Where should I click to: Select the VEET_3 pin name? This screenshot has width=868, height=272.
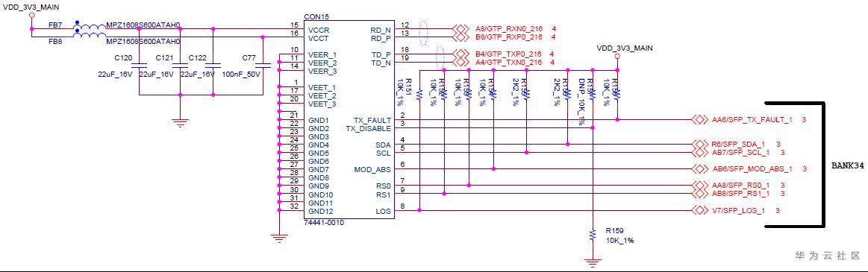322,104
